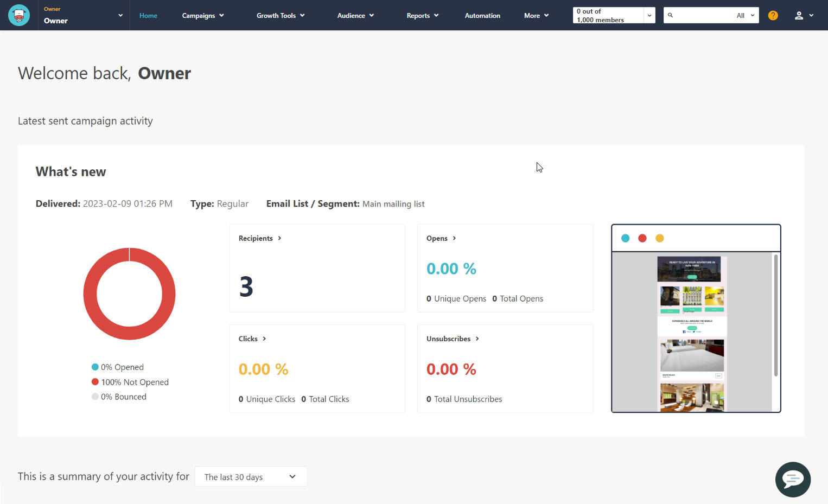The height and width of the screenshot is (504, 828).
Task: Open the Campaigns dropdown
Action: (202, 15)
